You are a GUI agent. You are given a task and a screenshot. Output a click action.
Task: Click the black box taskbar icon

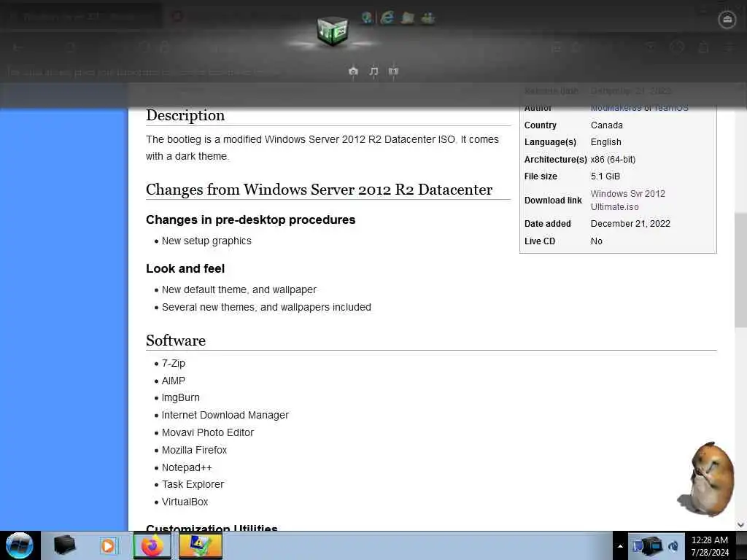[x=64, y=545]
